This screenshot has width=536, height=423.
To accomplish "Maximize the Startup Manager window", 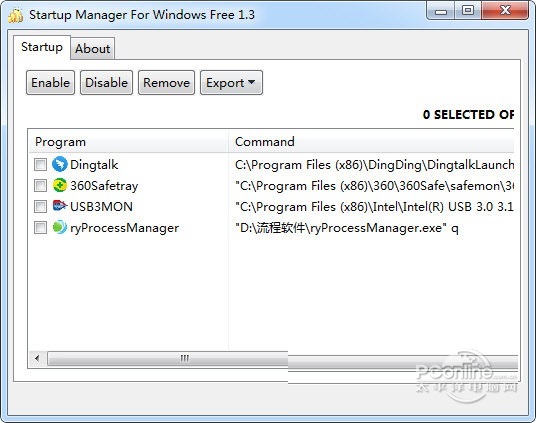I will click(468, 11).
